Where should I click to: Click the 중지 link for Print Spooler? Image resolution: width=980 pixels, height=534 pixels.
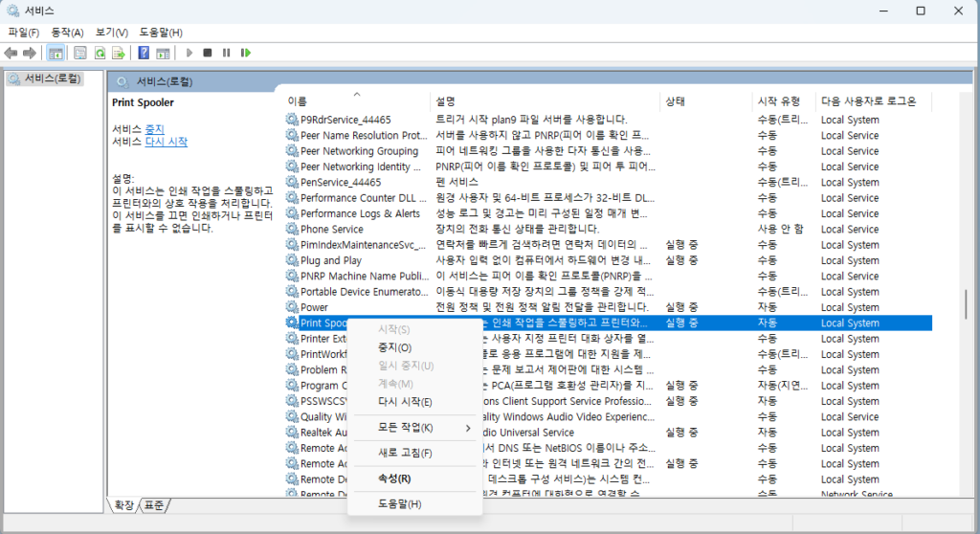[154, 129]
